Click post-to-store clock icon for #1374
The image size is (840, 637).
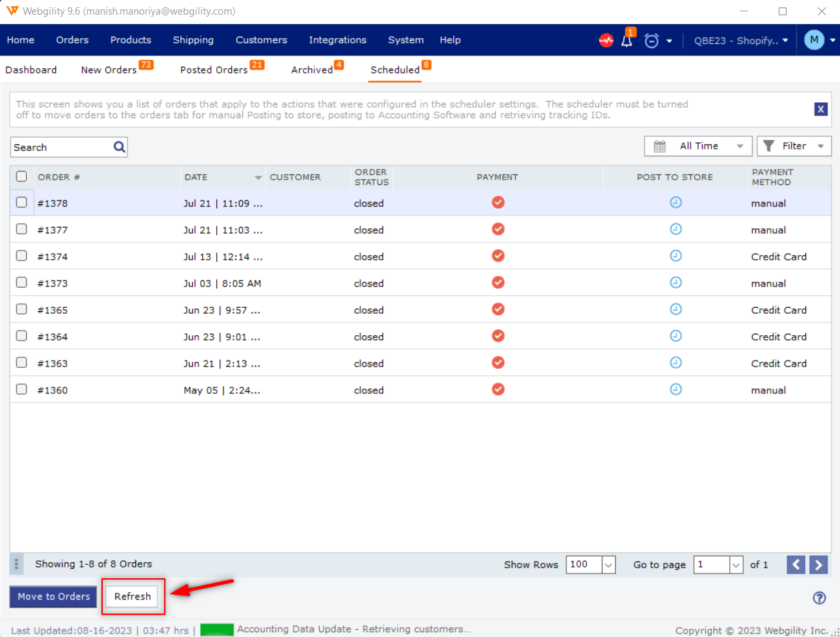pyautogui.click(x=676, y=256)
